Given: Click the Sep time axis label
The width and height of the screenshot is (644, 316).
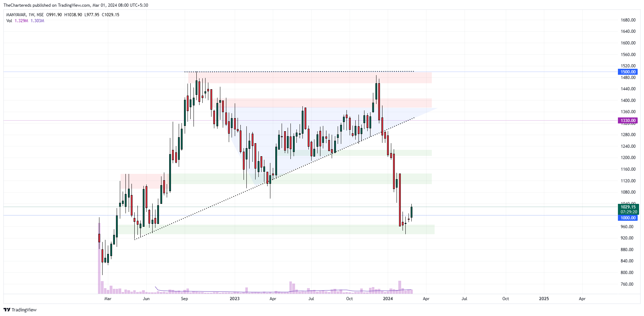Looking at the screenshot, I should [184, 299].
